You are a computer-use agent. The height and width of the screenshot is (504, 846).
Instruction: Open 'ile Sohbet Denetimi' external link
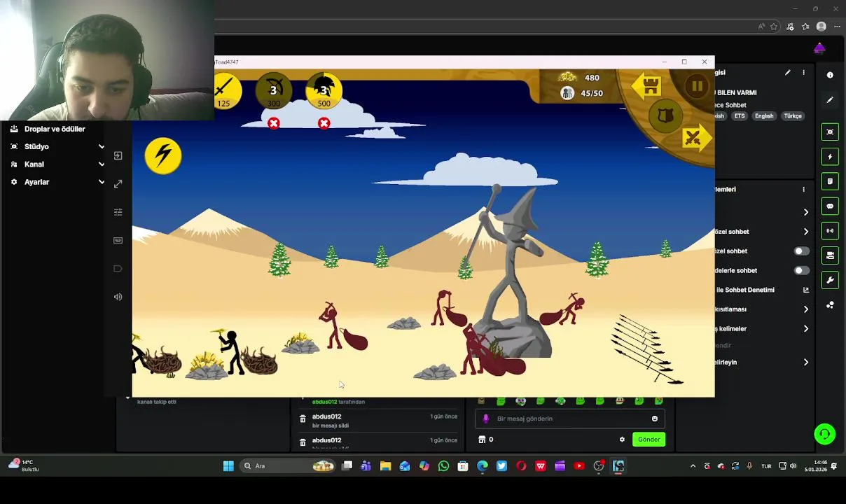pyautogui.click(x=805, y=290)
